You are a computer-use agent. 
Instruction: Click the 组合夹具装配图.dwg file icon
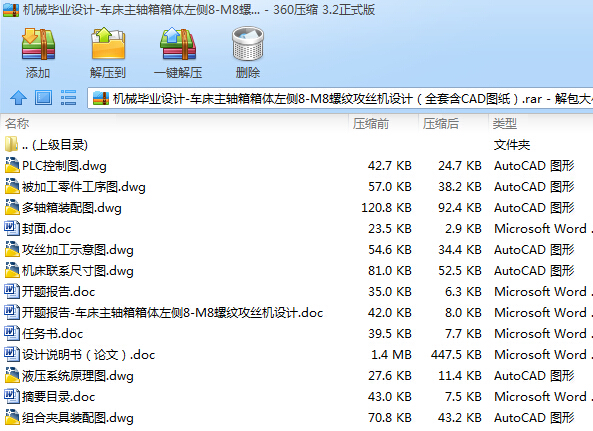(x=12, y=417)
